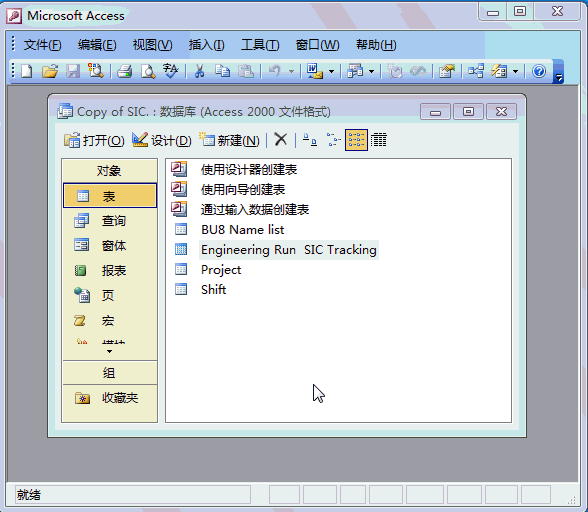The height and width of the screenshot is (512, 588).
Task: Open the 插入(I) menu
Action: click(x=207, y=45)
